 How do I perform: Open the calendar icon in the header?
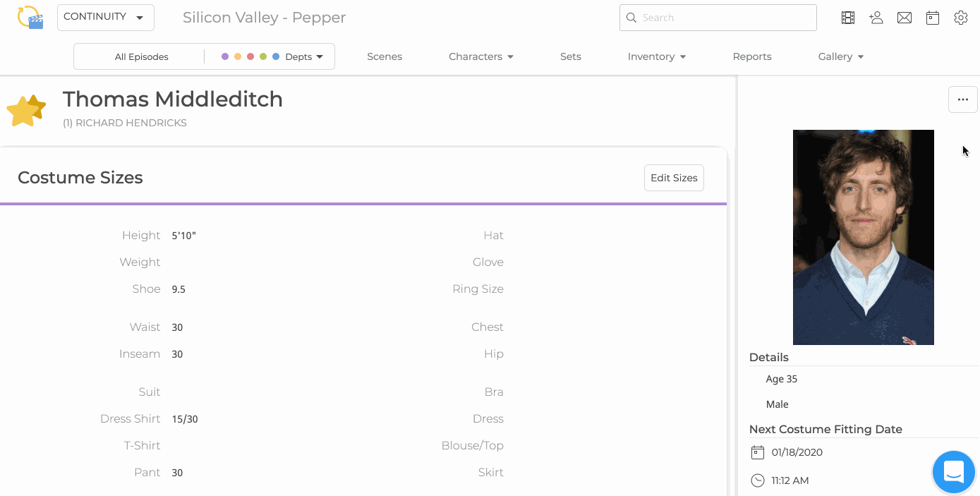click(933, 18)
